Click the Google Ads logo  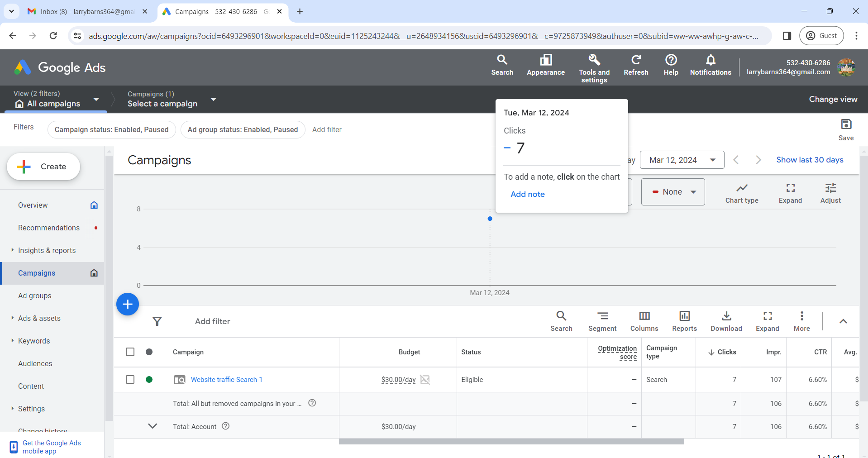click(x=60, y=67)
